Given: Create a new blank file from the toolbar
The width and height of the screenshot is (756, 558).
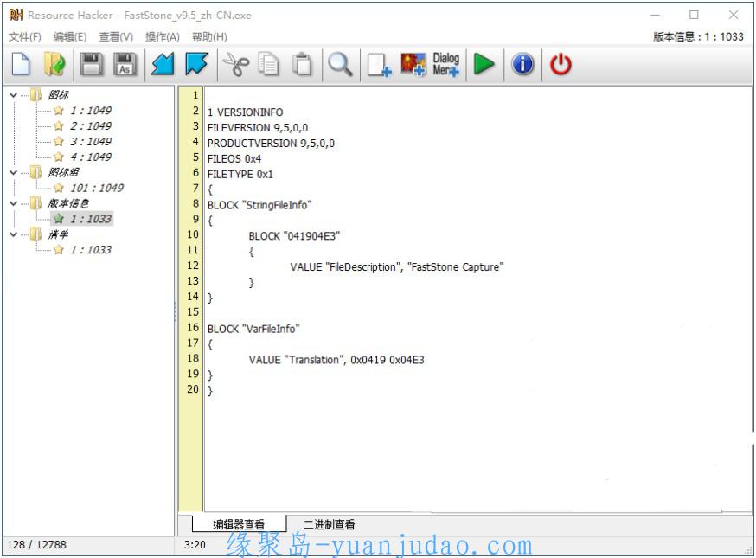Looking at the screenshot, I should coord(21,64).
